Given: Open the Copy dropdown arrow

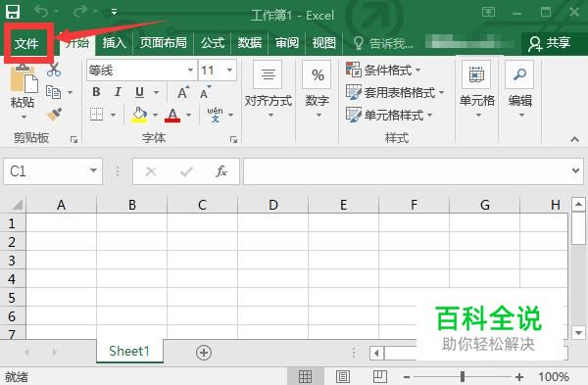Looking at the screenshot, I should pyautogui.click(x=71, y=92).
